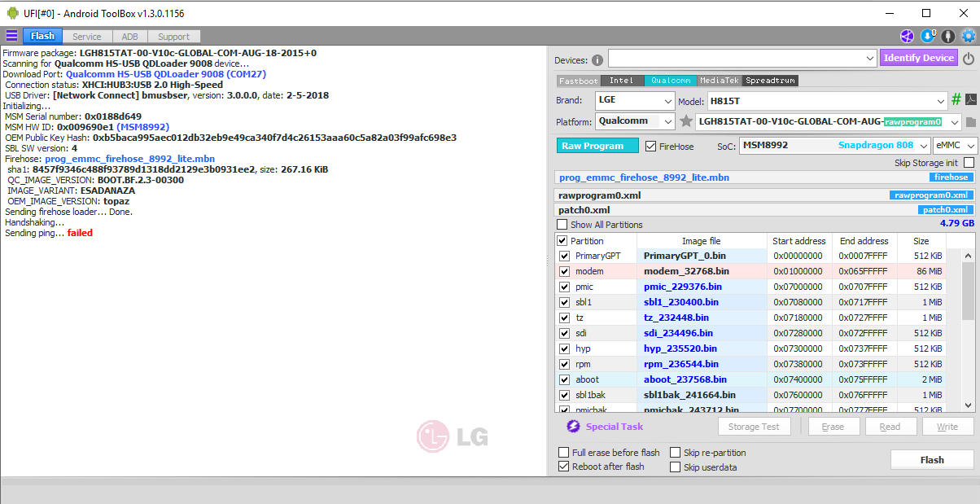The width and height of the screenshot is (980, 504).
Task: Click the Special Task lightning icon
Action: pyautogui.click(x=572, y=427)
